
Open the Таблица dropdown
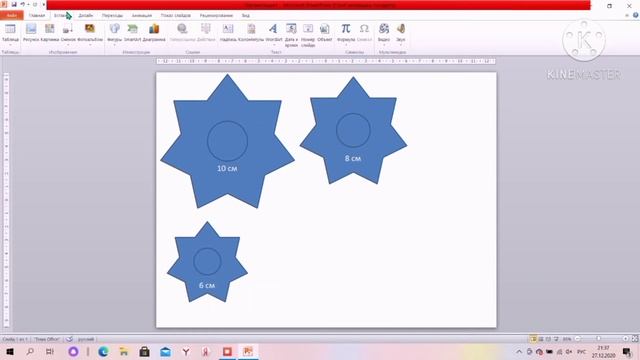10,44
